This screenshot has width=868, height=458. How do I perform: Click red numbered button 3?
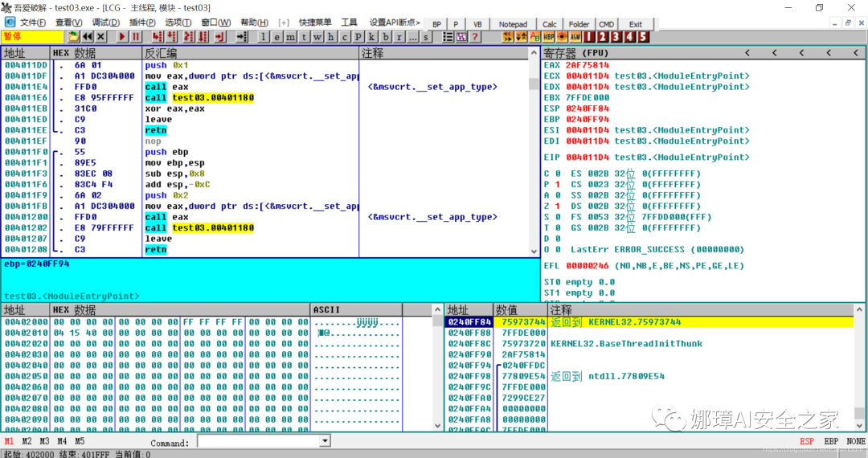coord(616,36)
